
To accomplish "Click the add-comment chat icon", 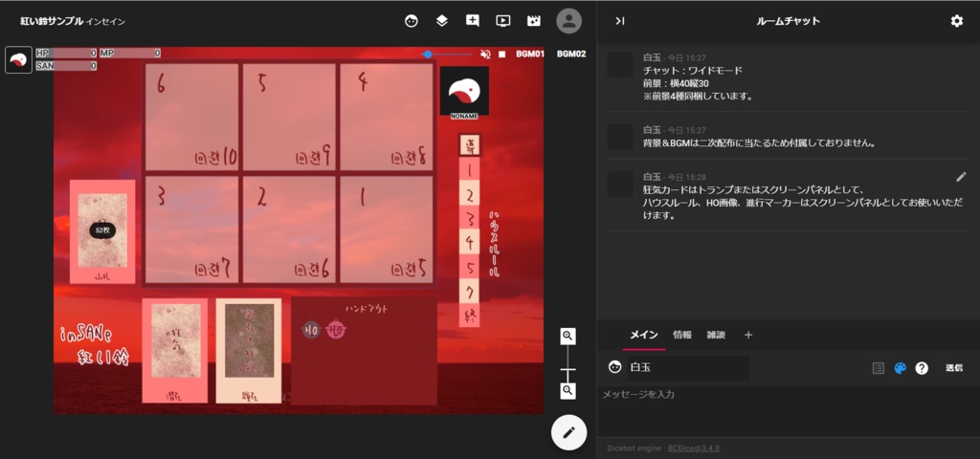I will (x=473, y=21).
